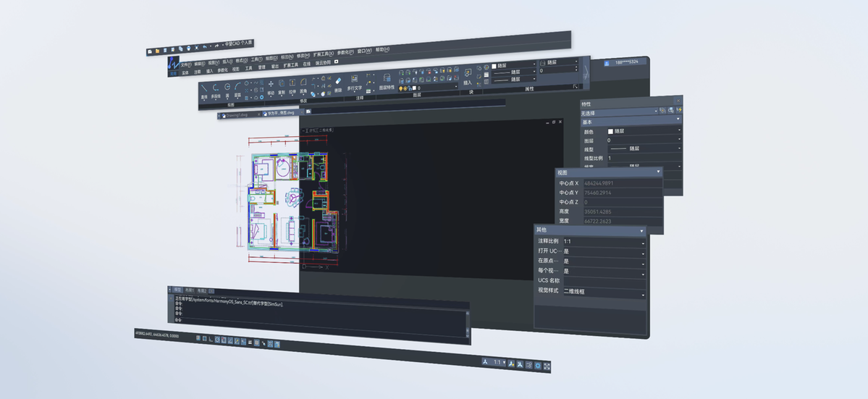Toggle fullscreen icon in status bar
The width and height of the screenshot is (868, 399).
547,366
